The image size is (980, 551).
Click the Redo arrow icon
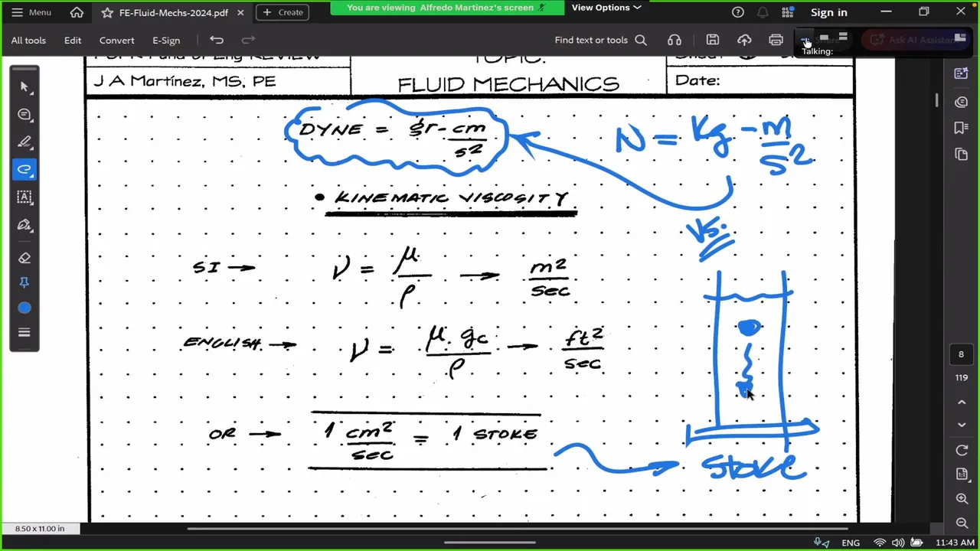(x=248, y=40)
